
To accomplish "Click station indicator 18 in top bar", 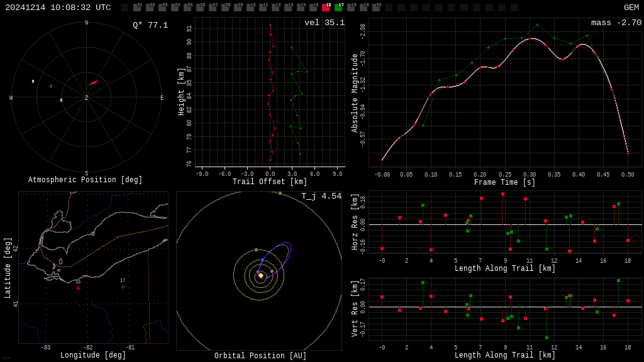I will (351, 7).
